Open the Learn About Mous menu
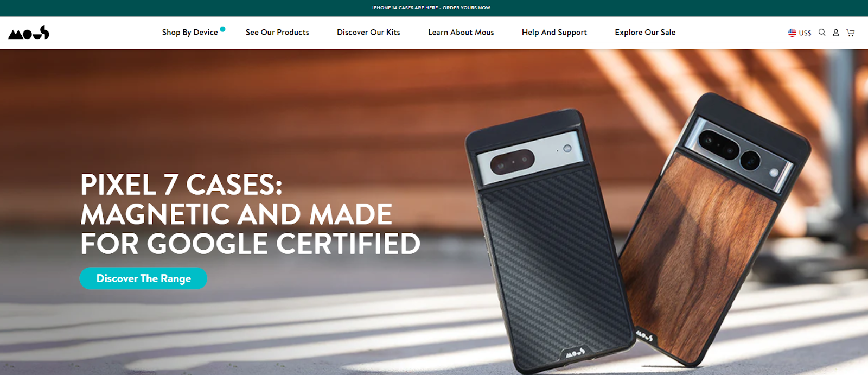The width and height of the screenshot is (868, 375). click(x=461, y=33)
